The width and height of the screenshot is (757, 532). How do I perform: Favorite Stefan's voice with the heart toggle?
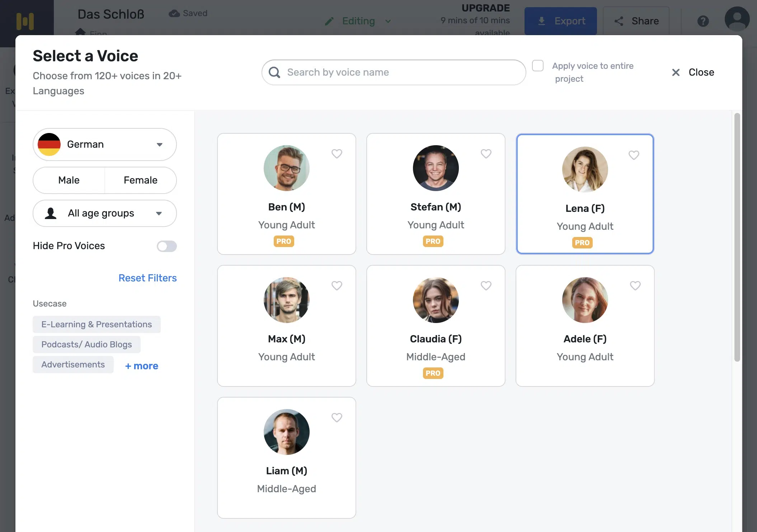[486, 153]
